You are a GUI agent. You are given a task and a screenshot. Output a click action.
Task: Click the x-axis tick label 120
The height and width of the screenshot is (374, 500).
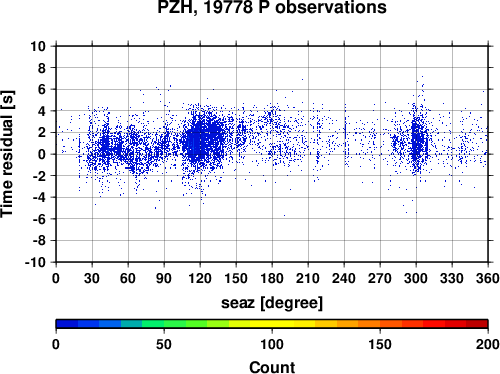200,278
